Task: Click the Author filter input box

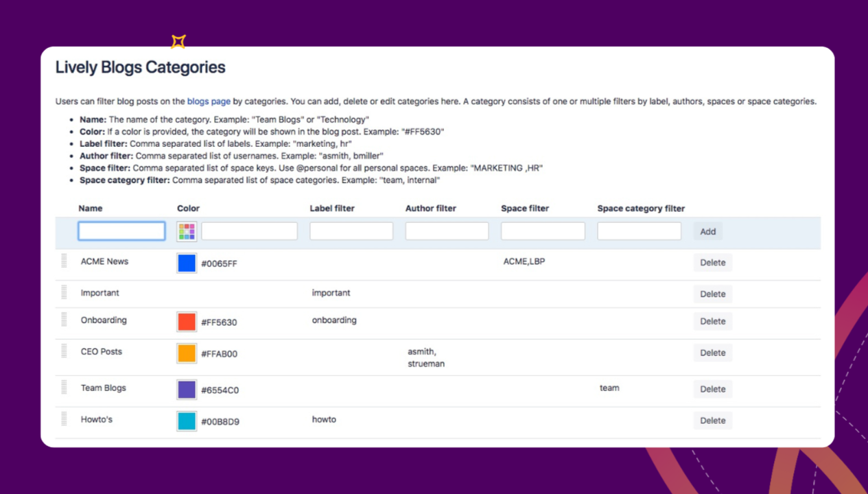Action: (447, 231)
